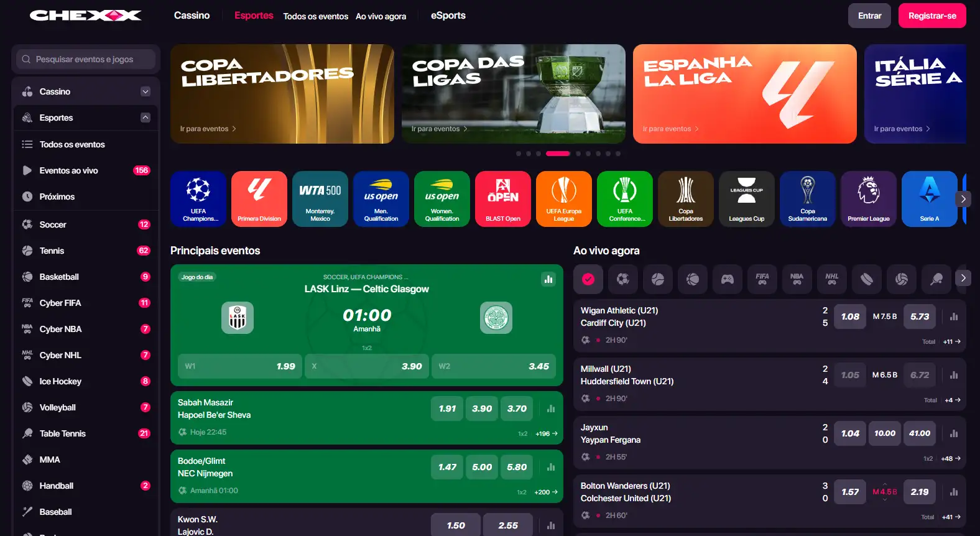This screenshot has height=536, width=980.
Task: Filter live events by basketball icon
Action: 692,279
